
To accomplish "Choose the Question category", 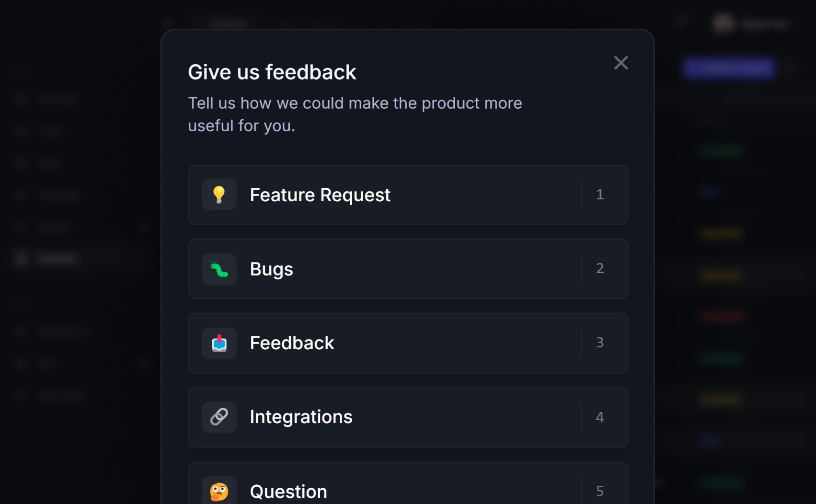I will tap(408, 483).
